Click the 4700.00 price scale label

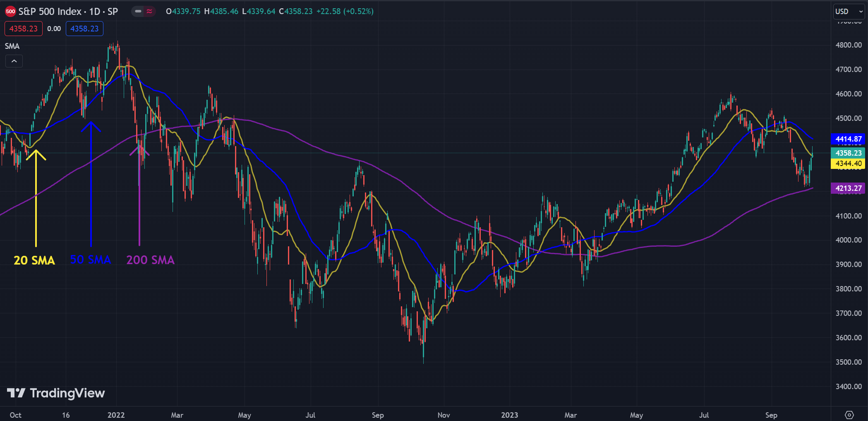pyautogui.click(x=849, y=70)
